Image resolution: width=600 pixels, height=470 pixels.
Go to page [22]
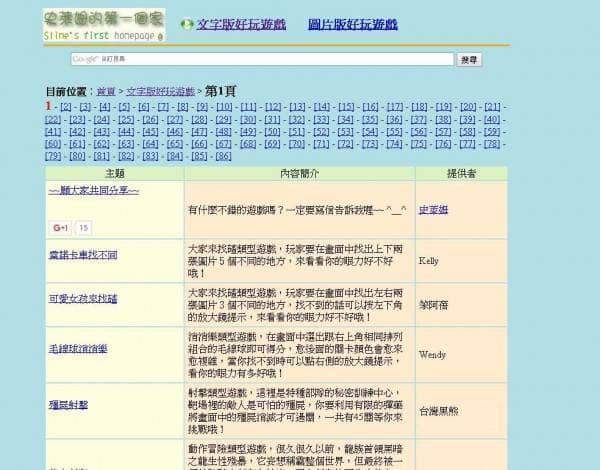point(53,119)
